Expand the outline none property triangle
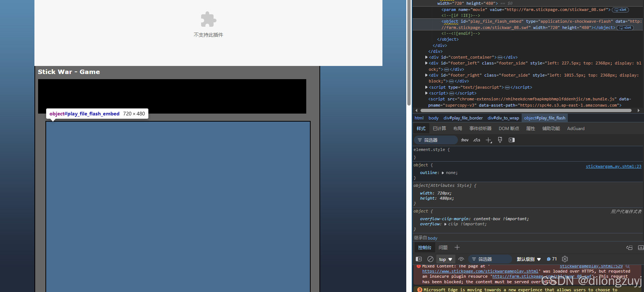 tap(443, 173)
